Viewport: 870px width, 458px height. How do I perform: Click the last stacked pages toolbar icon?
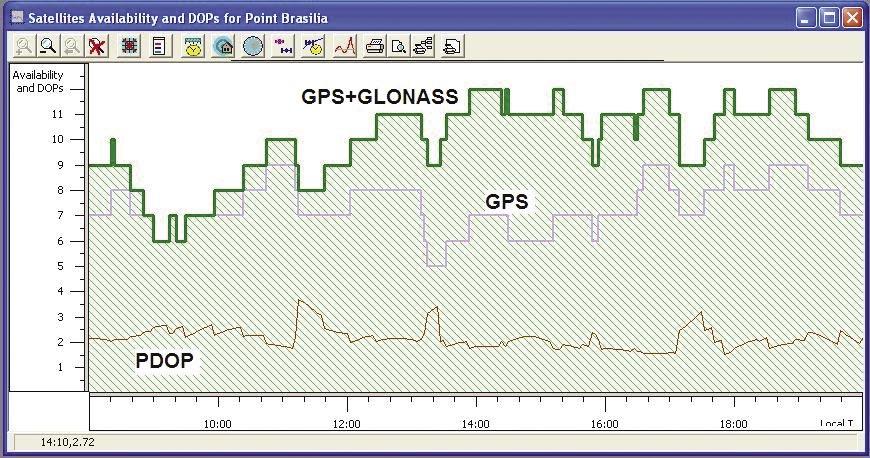453,46
